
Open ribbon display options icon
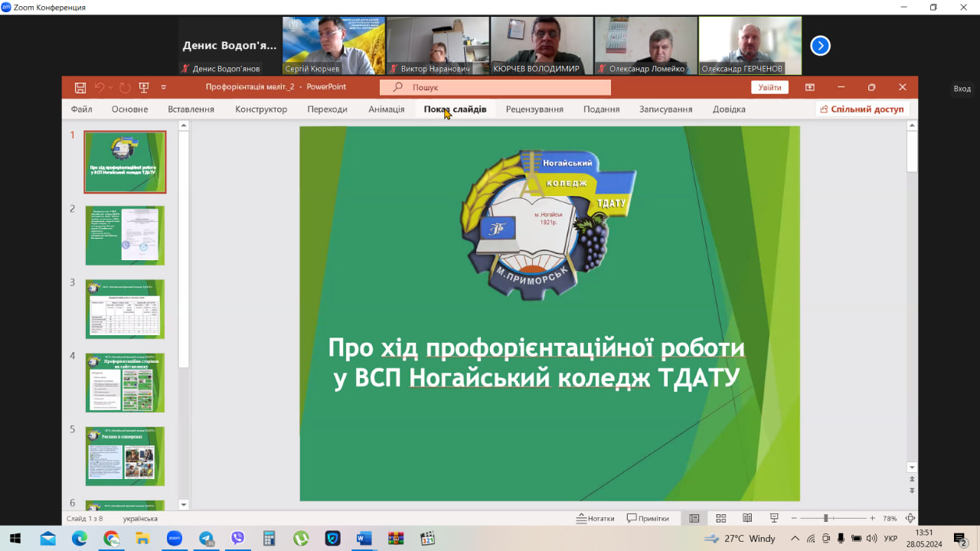(809, 87)
